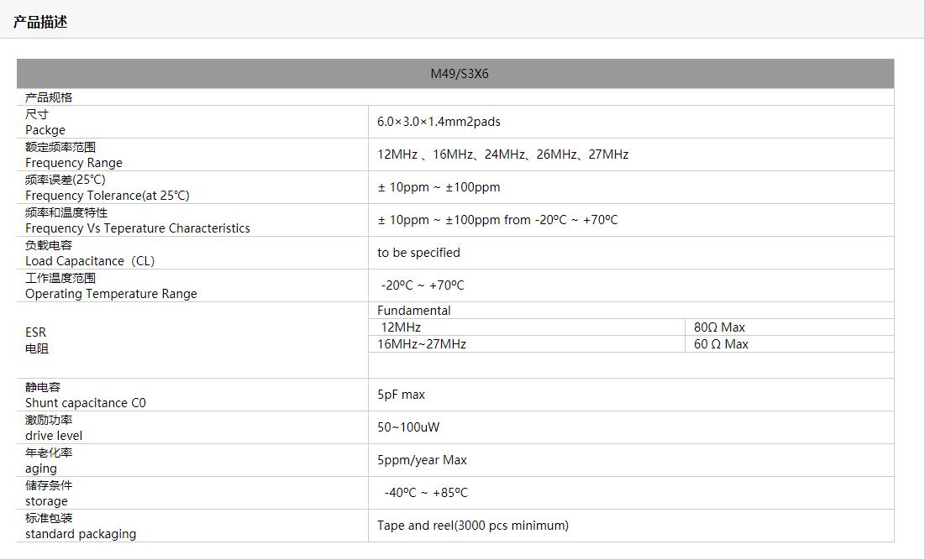Click the ±10ppm ~ ±100ppm tolerance value
The height and width of the screenshot is (560, 925).
click(439, 187)
